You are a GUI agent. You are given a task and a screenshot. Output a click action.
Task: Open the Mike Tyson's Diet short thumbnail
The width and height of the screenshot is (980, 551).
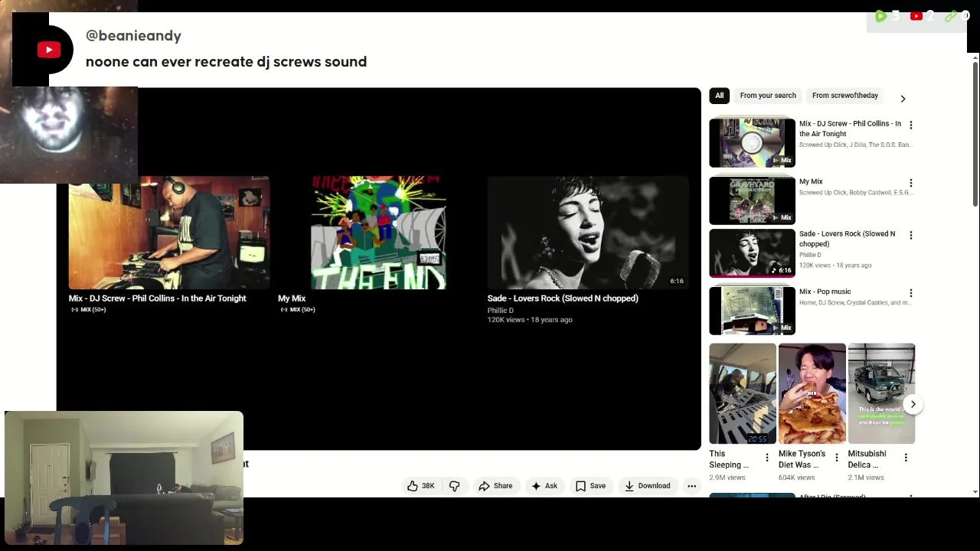(812, 393)
